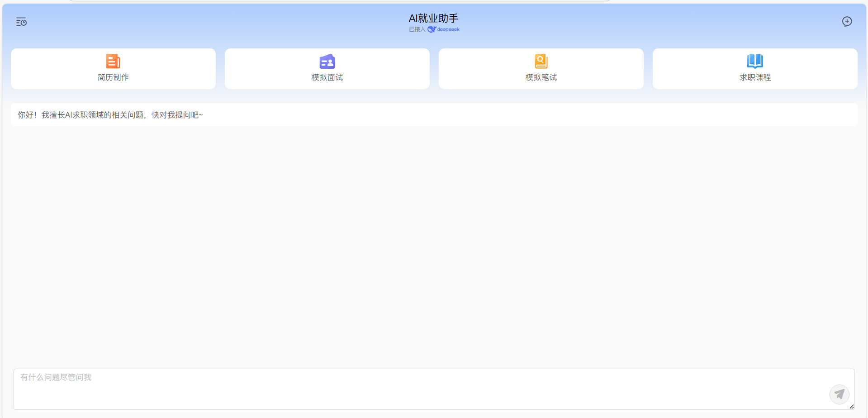
Task: Select the 模拟笔试 orange book icon
Action: click(541, 61)
